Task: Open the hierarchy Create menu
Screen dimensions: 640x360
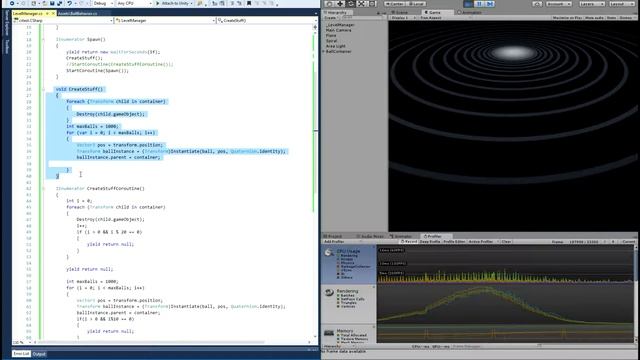Action: point(330,18)
